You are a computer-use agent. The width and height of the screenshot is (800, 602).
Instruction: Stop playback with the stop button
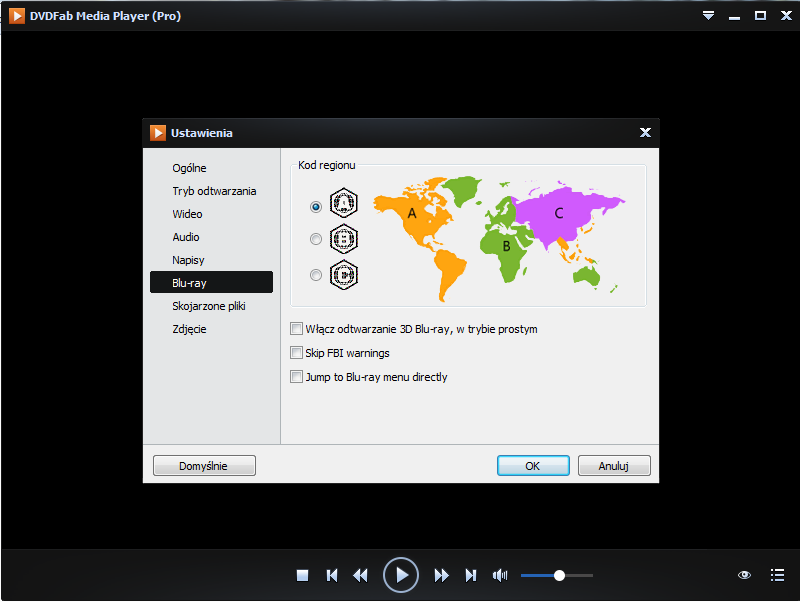point(303,575)
